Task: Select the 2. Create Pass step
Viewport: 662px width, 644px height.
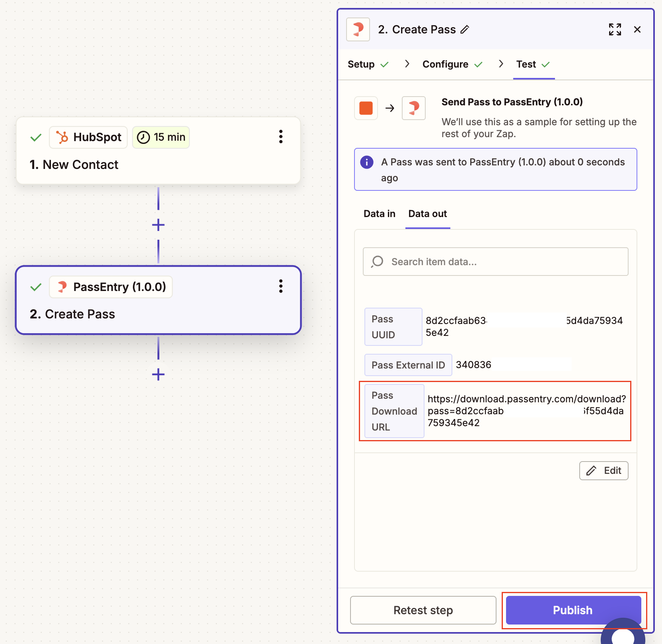Action: [158, 300]
